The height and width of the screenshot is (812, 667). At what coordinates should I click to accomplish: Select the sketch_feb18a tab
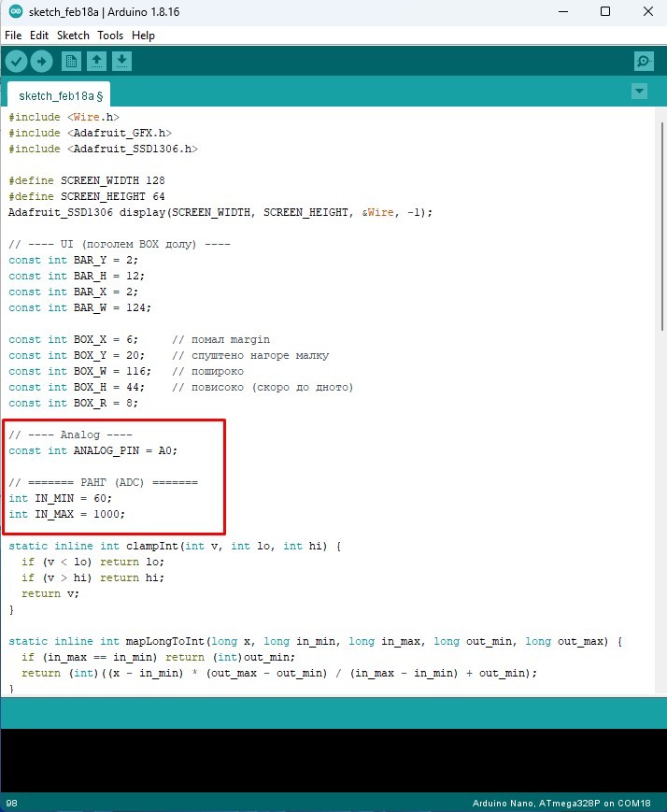point(57,95)
